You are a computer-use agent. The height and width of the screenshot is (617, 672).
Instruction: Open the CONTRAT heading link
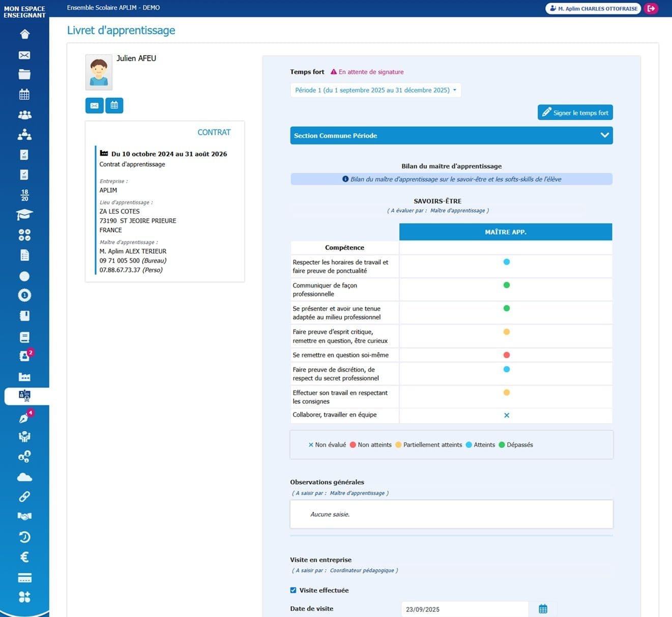214,132
